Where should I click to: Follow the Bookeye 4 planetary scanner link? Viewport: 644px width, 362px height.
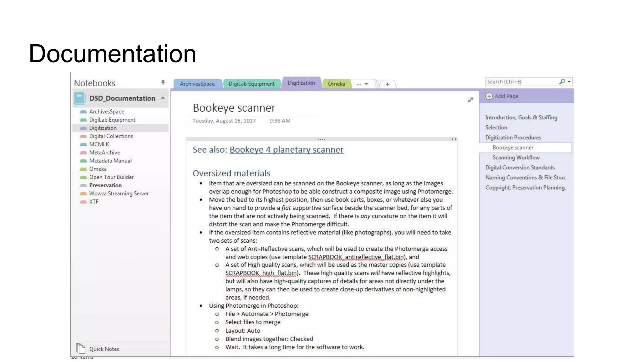tap(286, 150)
